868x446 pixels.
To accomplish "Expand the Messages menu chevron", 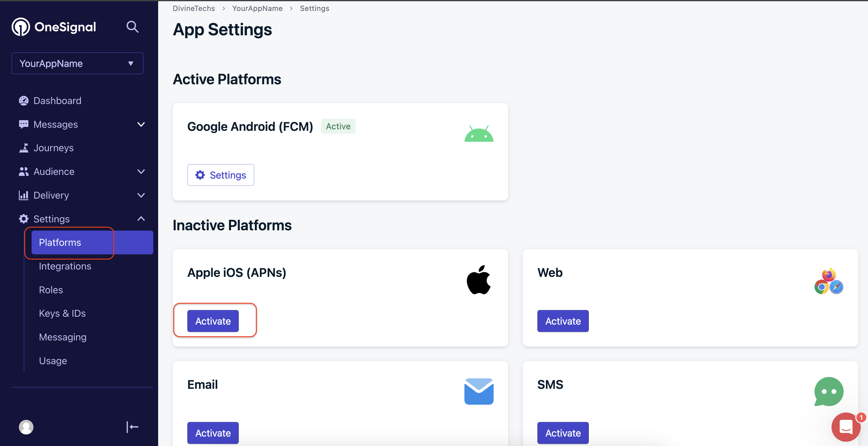I will [x=141, y=124].
